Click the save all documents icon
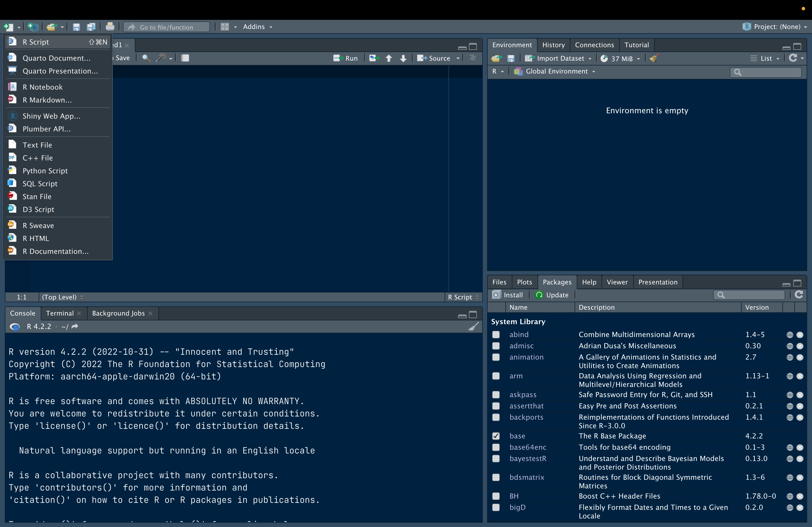This screenshot has height=527, width=812. (x=91, y=27)
